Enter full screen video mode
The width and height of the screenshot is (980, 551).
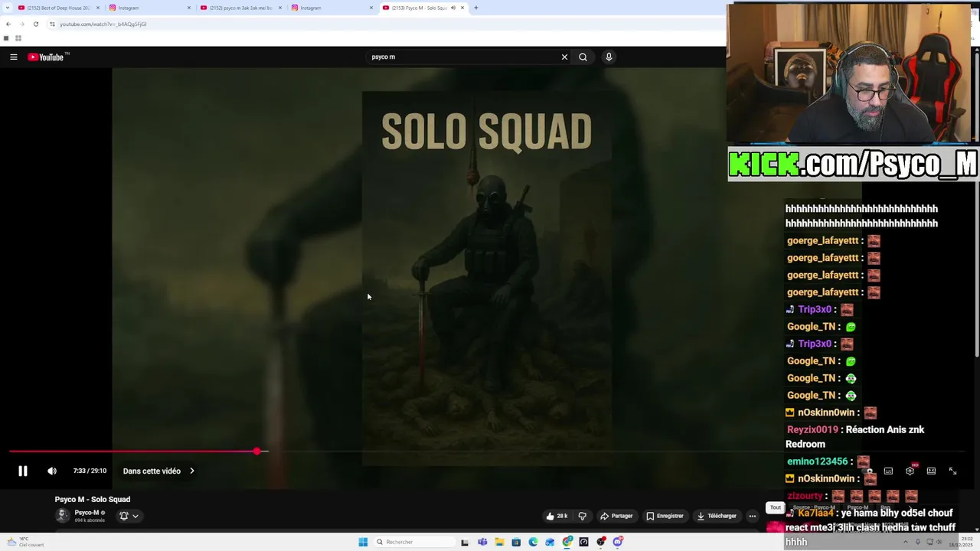click(952, 471)
